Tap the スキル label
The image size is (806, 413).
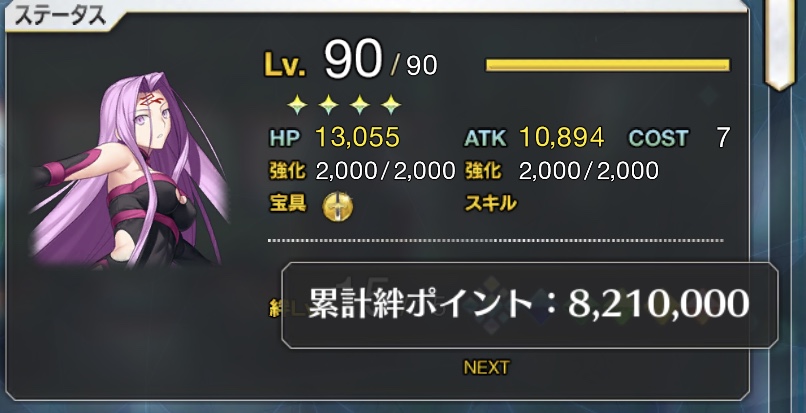pyautogui.click(x=490, y=204)
